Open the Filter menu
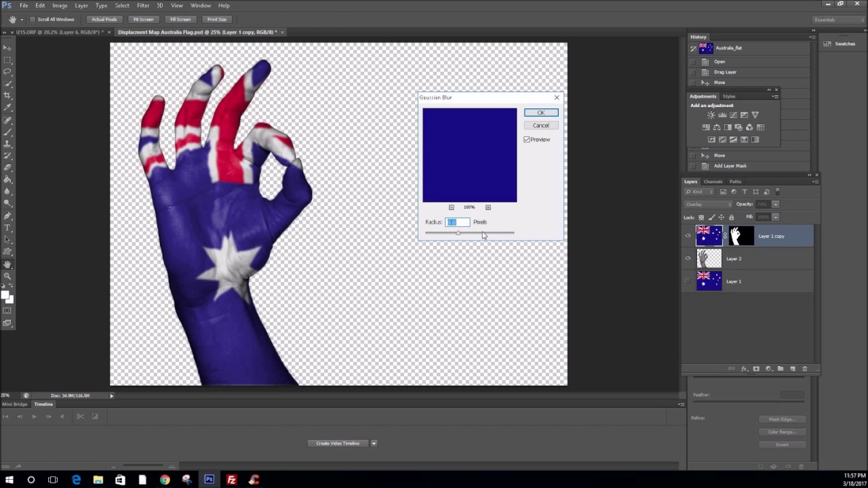 [143, 5]
